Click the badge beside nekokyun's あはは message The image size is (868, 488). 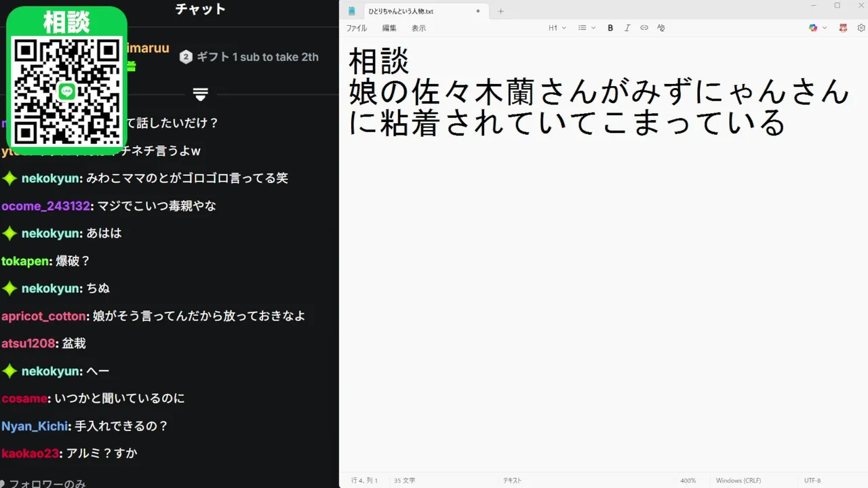tap(9, 233)
